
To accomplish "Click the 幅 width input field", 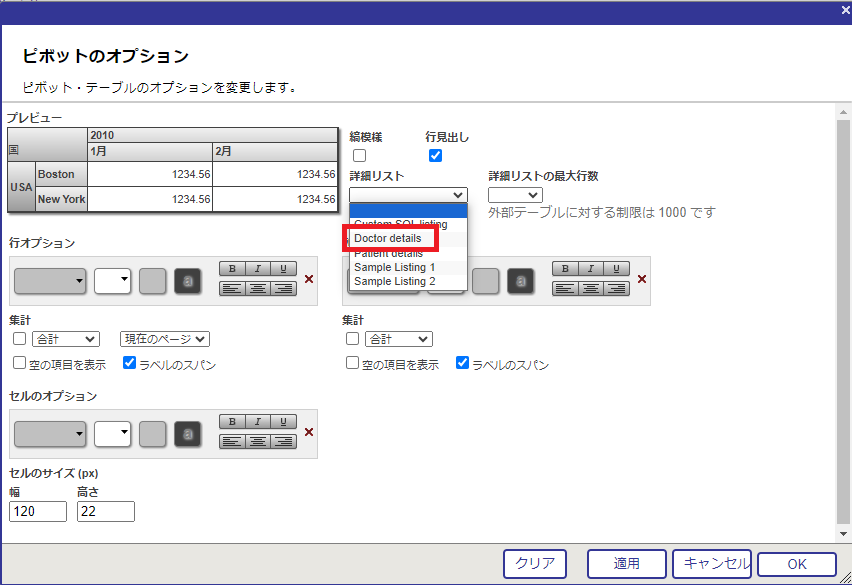I will pyautogui.click(x=38, y=511).
